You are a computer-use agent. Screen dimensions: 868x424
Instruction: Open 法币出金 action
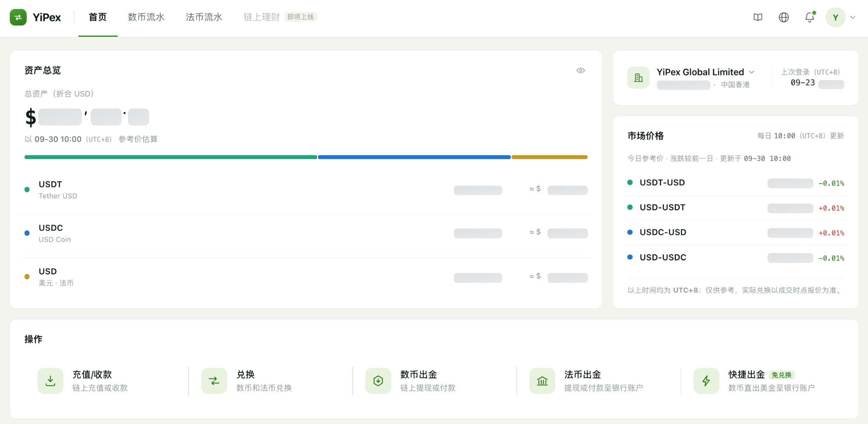coord(599,381)
